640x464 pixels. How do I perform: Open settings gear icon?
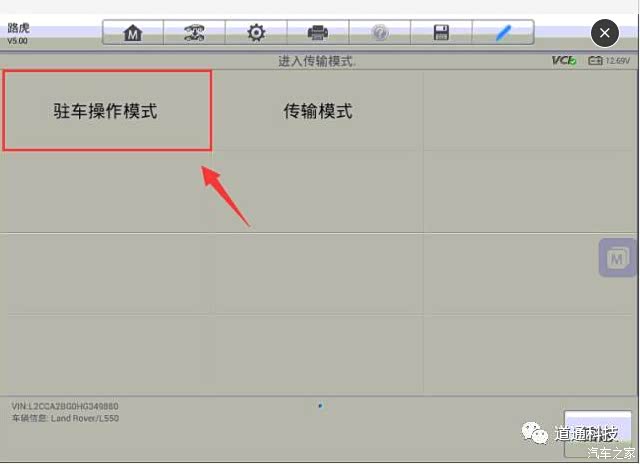pyautogui.click(x=256, y=32)
